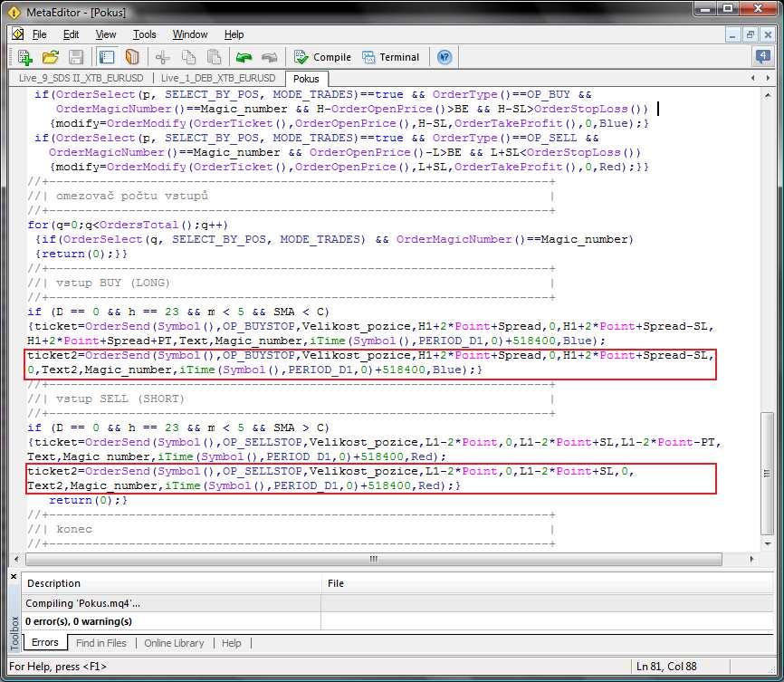Open the View menu
784x682 pixels.
[x=106, y=34]
